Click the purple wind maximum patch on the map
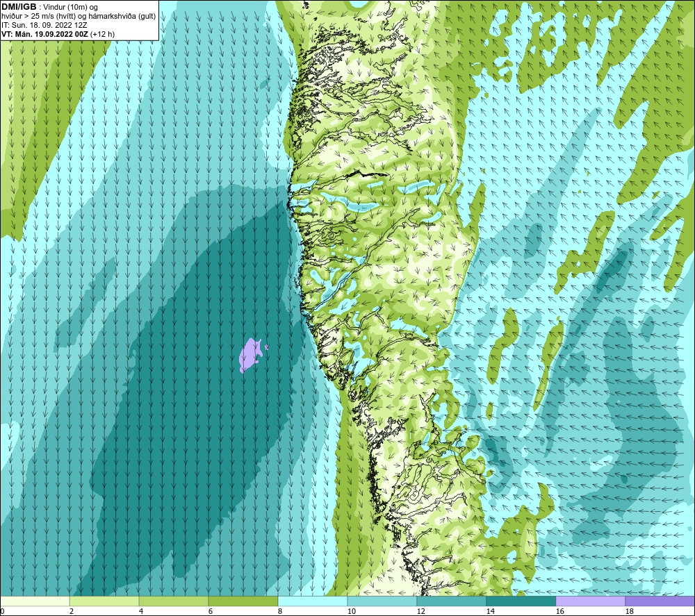The width and height of the screenshot is (695, 616). (252, 355)
